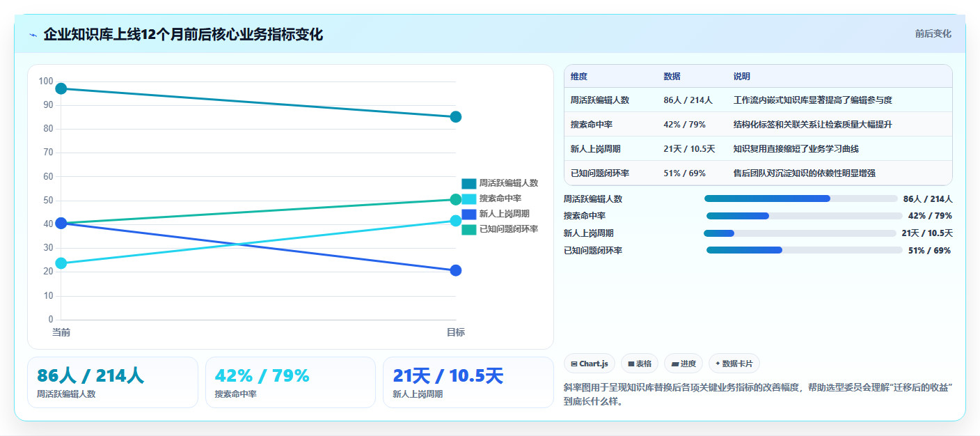Click the 数据卡片 chip

point(734,364)
